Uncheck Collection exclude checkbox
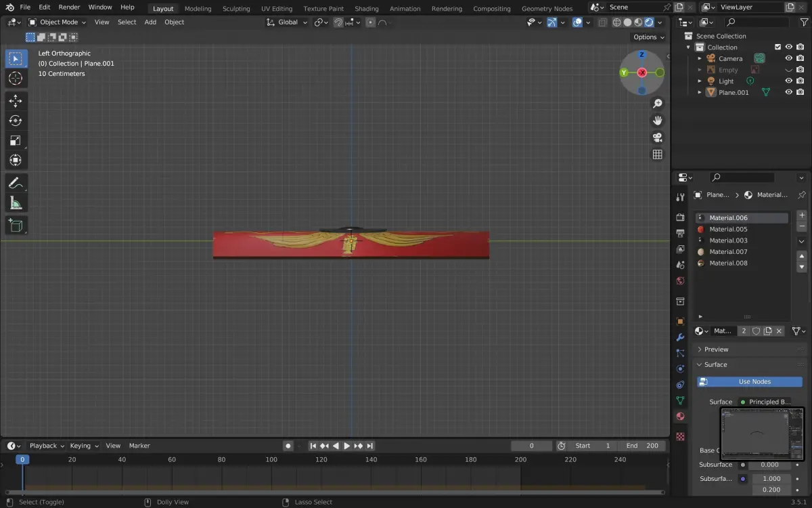Viewport: 812px width, 508px height. click(x=777, y=47)
